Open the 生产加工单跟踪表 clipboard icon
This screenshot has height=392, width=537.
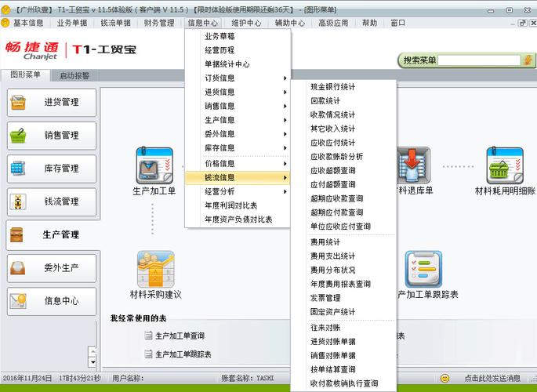423,269
